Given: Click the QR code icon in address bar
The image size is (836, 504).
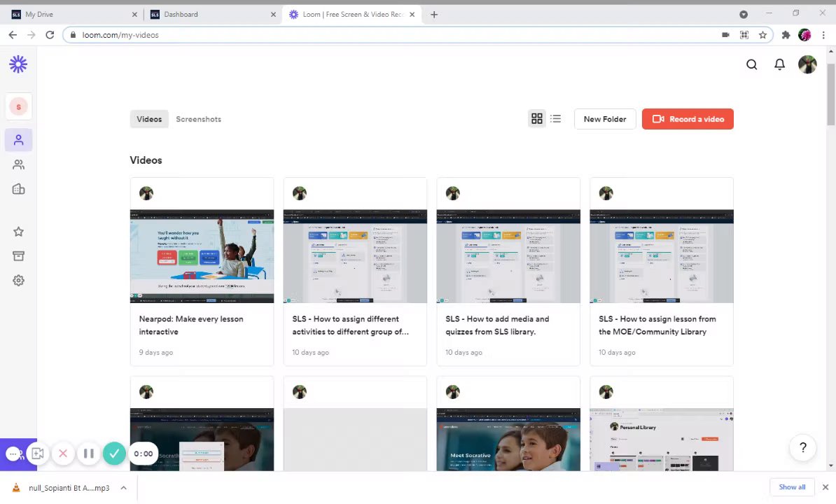Looking at the screenshot, I should (x=744, y=34).
